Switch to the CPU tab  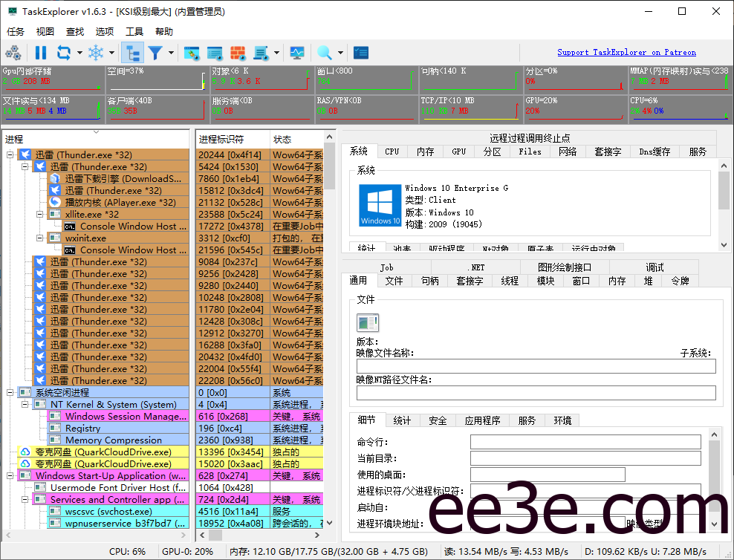pos(392,151)
